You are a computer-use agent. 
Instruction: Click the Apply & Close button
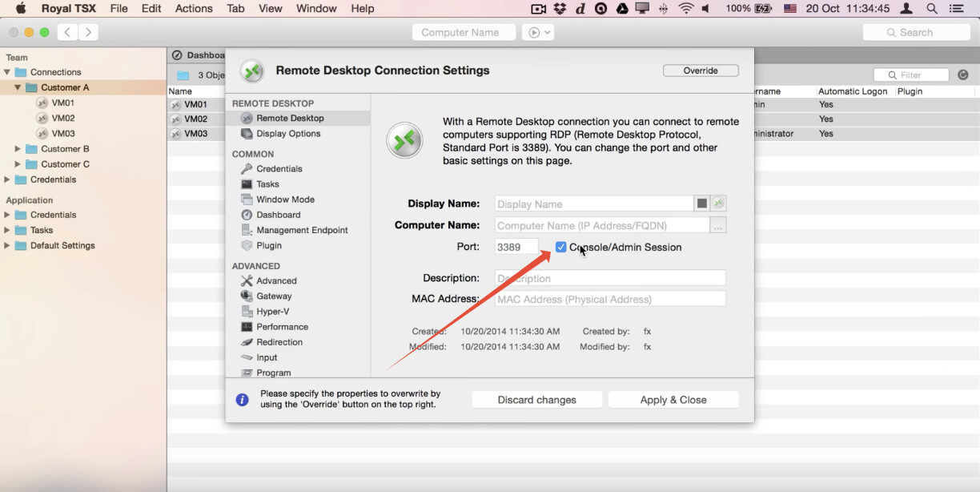coord(673,400)
